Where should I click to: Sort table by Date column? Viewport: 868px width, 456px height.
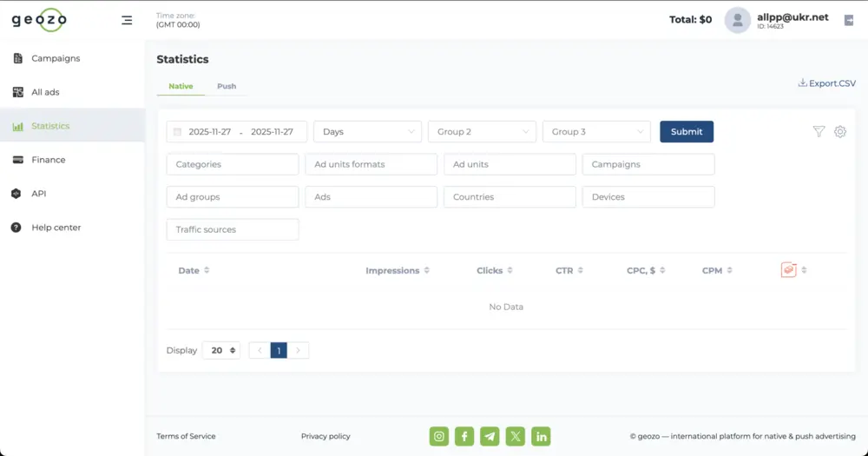point(207,270)
